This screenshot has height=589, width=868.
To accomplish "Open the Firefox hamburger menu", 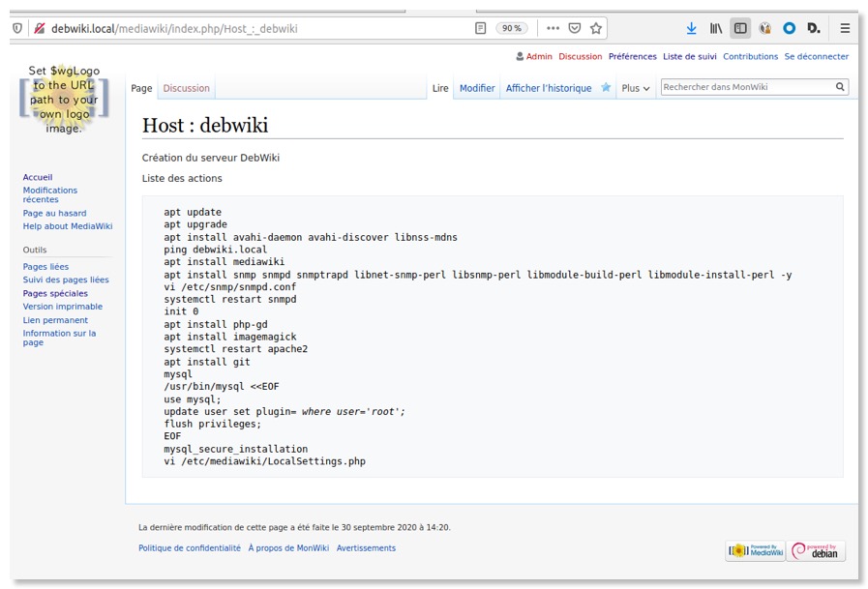I will click(x=845, y=29).
